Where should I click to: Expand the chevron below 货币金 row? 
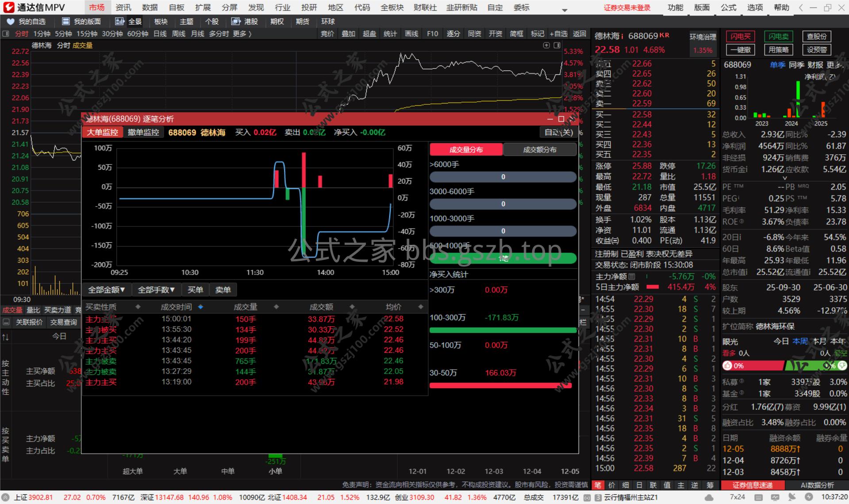tap(785, 178)
